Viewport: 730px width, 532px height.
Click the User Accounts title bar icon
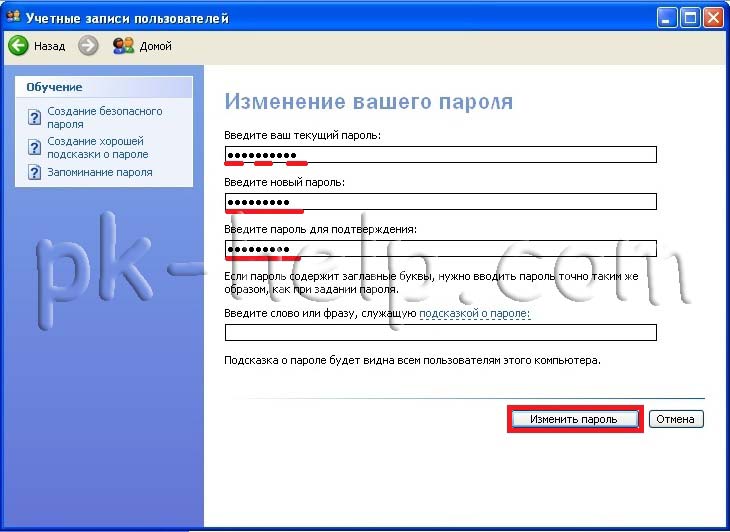tap(14, 17)
